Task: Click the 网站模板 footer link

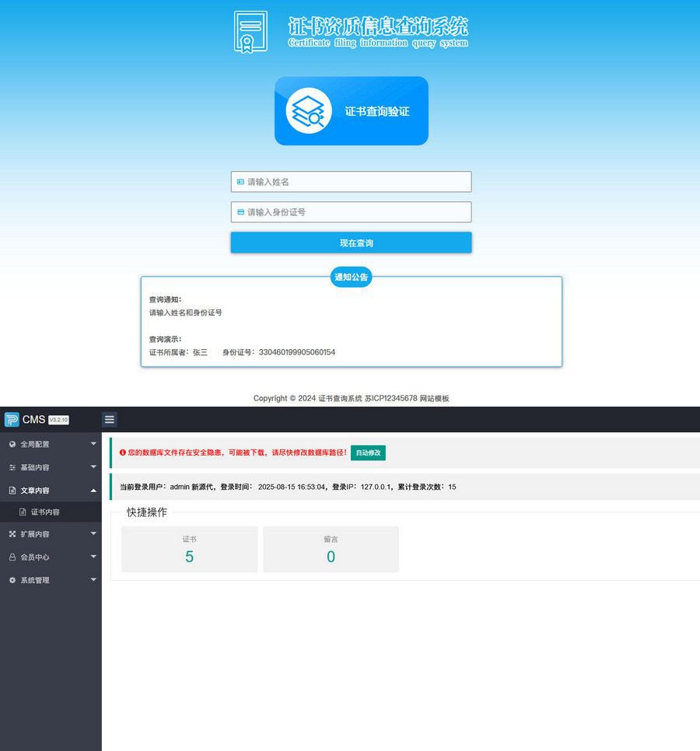Action: 434,398
